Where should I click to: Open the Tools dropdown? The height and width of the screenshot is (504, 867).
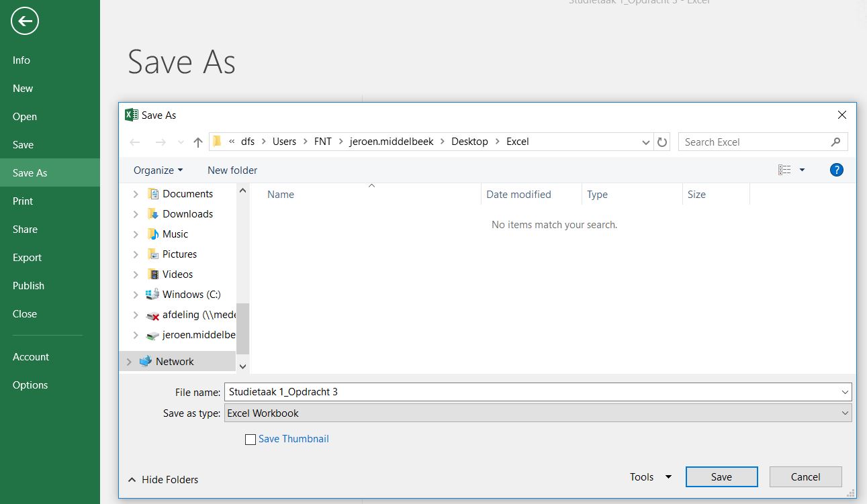[x=650, y=477]
